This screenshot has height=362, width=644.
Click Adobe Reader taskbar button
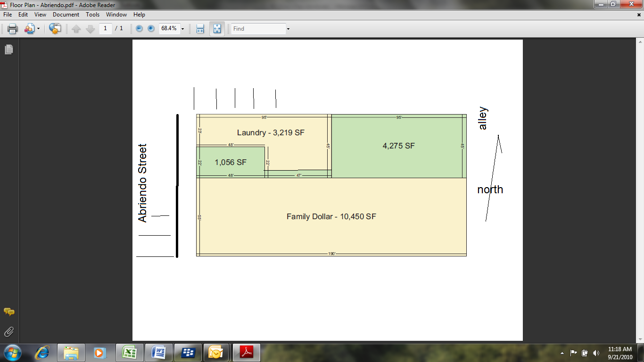tap(247, 352)
